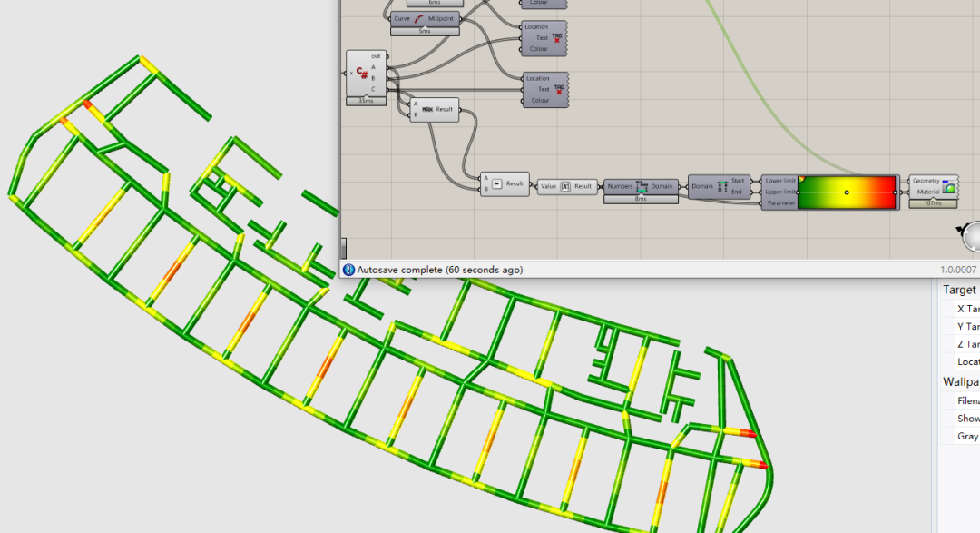
Task: Open the gradient presets corner icon
Action: tap(802, 180)
